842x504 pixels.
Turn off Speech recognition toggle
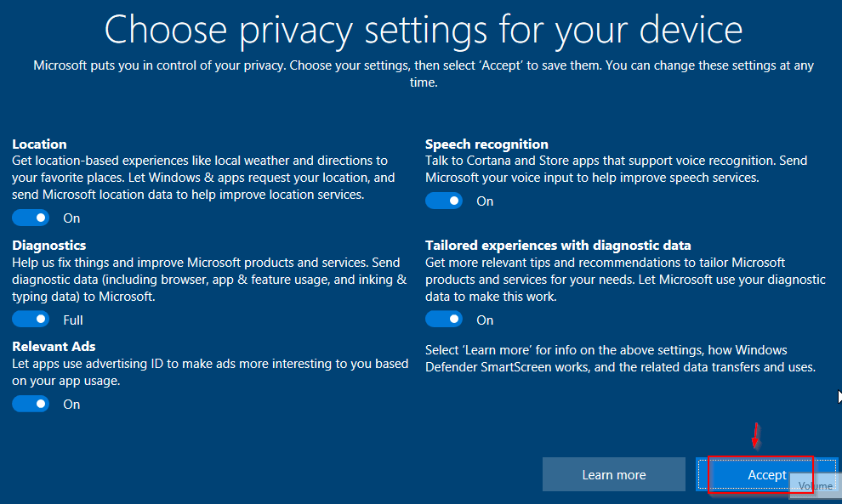[444, 201]
